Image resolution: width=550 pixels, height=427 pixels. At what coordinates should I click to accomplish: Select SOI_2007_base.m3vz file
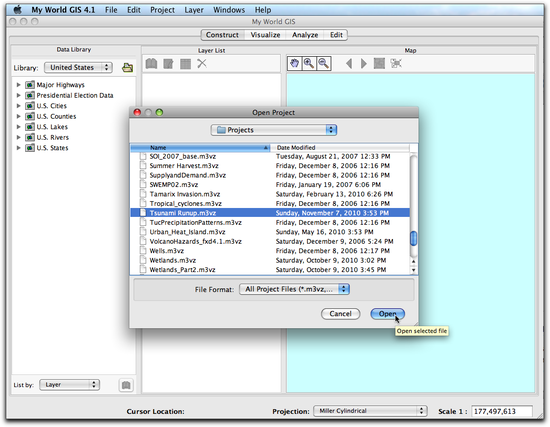[x=270, y=156]
